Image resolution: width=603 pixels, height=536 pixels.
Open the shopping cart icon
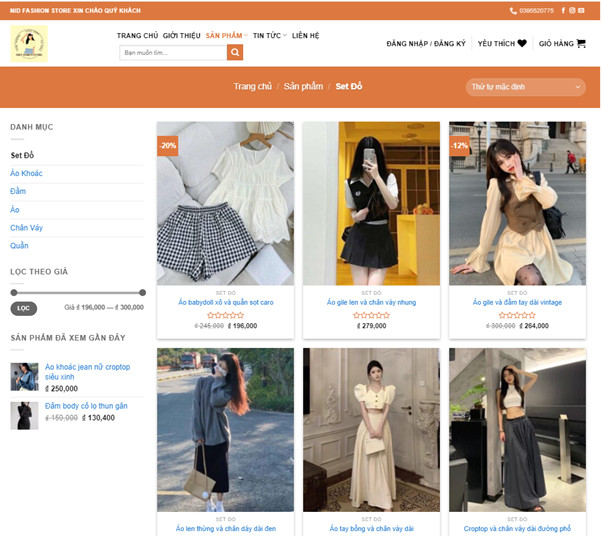coord(581,44)
